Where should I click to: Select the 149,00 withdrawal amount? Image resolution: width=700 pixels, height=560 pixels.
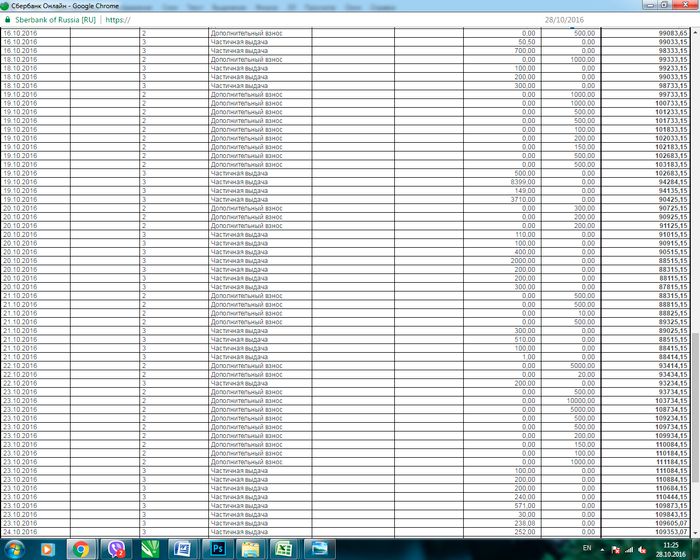(x=525, y=191)
